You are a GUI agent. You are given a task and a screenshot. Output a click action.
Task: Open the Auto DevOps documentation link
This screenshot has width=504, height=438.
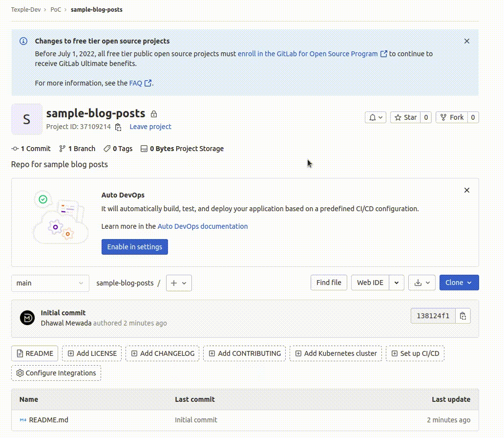(202, 226)
